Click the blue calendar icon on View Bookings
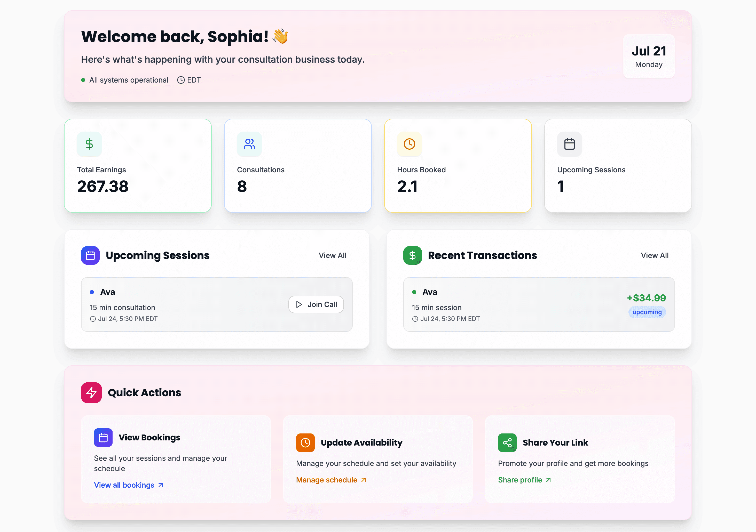This screenshot has width=756, height=532. pyautogui.click(x=103, y=438)
